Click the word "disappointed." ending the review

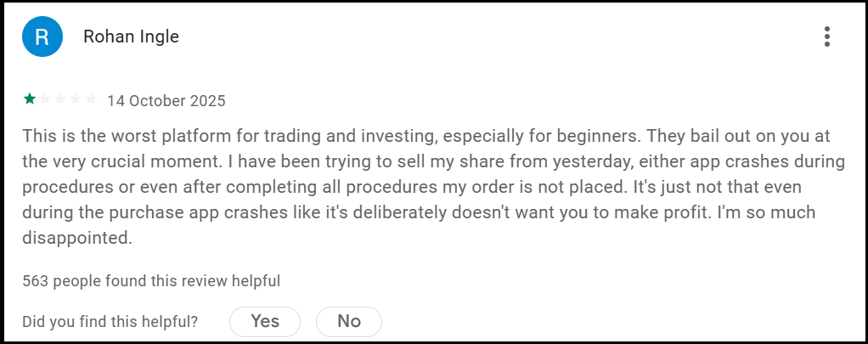[x=77, y=239]
